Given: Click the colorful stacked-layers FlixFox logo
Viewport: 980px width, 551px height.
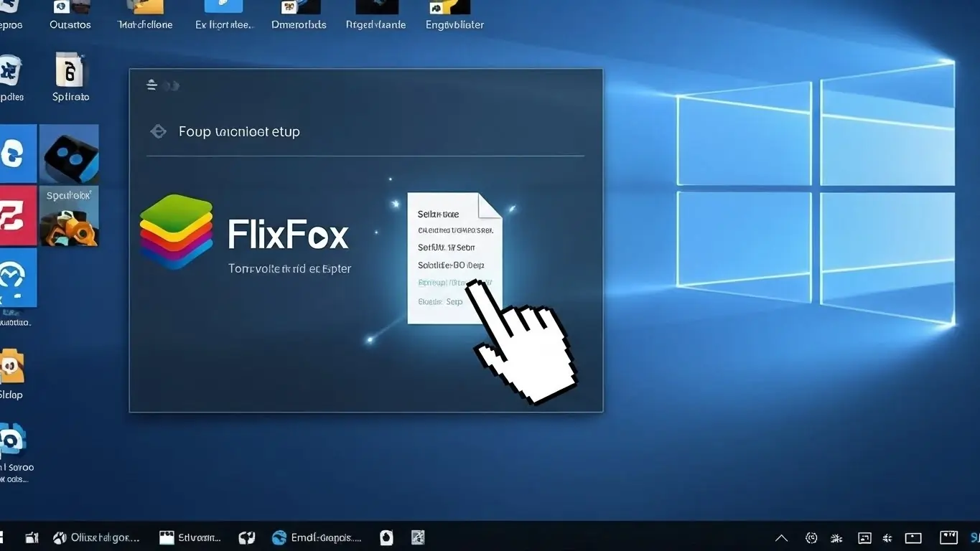Looking at the screenshot, I should pos(177,232).
